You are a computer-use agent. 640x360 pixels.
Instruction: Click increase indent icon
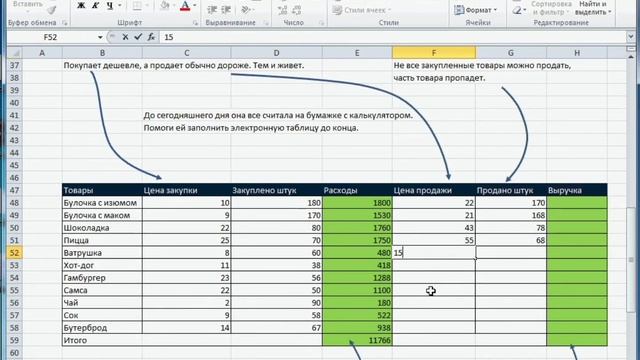226,10
